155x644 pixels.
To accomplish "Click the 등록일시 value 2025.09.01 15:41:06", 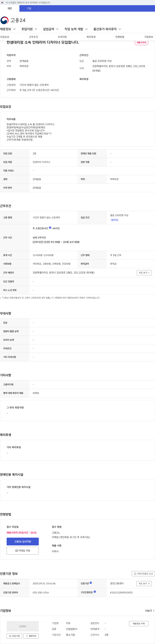I will click(x=44, y=584).
